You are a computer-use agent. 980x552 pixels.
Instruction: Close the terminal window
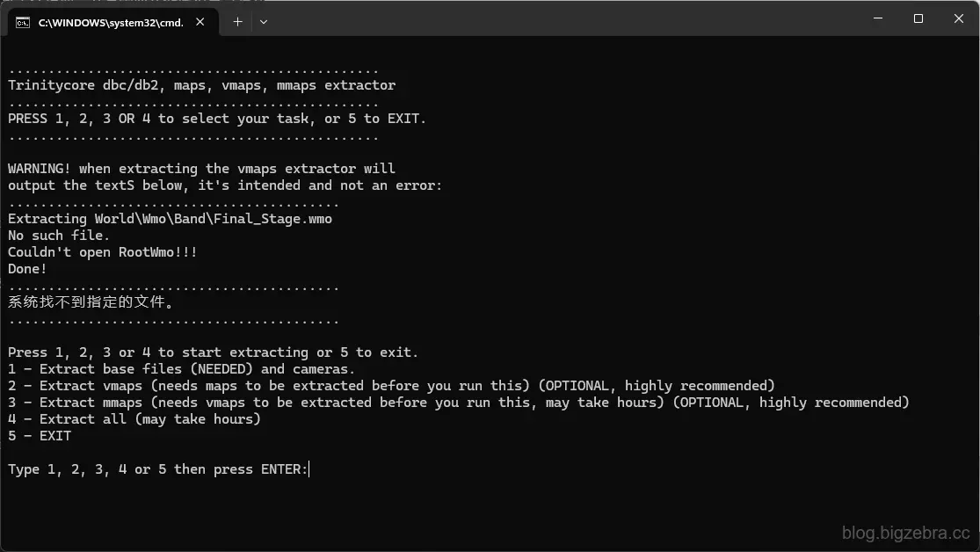click(x=959, y=18)
